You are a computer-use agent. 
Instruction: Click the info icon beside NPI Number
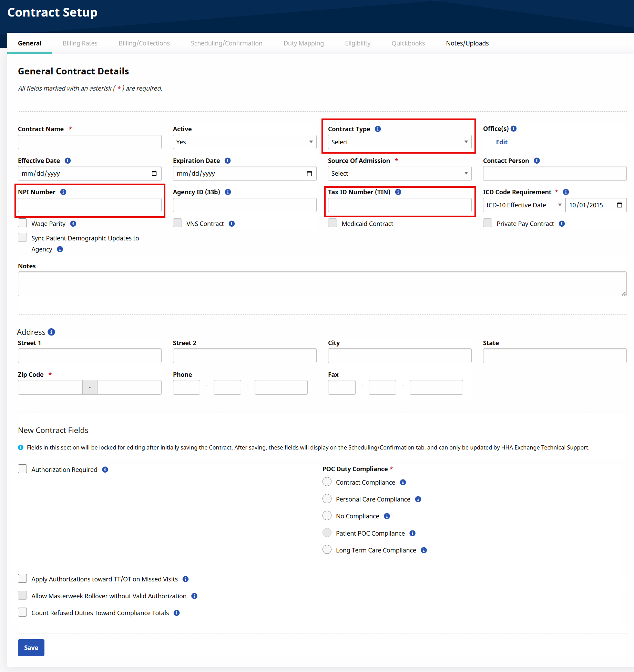(63, 192)
